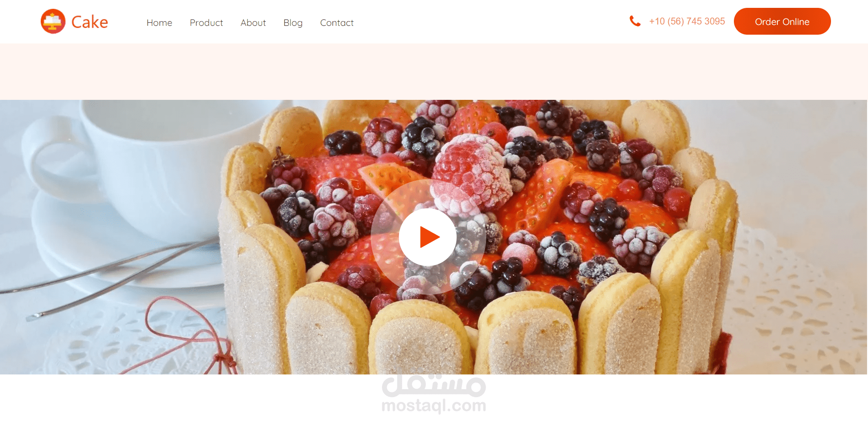The width and height of the screenshot is (868, 423).
Task: Click the orange Cake logo icon
Action: point(53,21)
